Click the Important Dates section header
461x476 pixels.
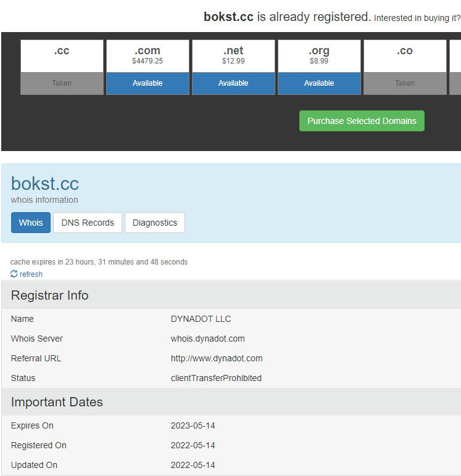click(57, 402)
